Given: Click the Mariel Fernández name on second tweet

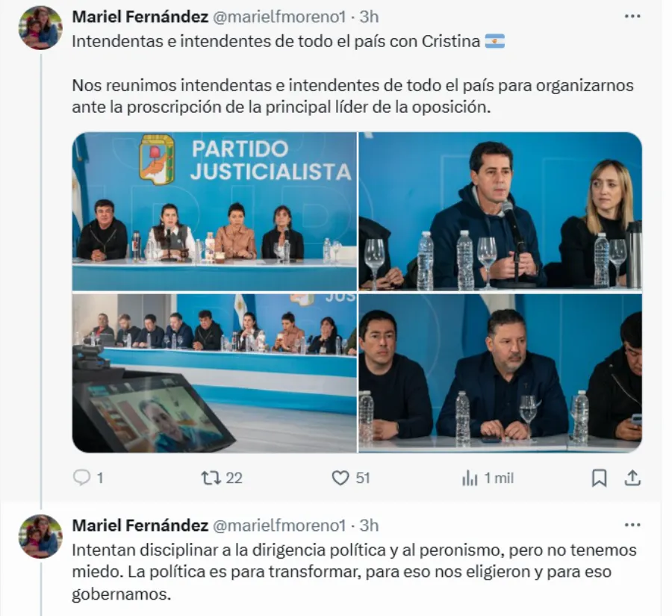Looking at the screenshot, I should point(140,525).
